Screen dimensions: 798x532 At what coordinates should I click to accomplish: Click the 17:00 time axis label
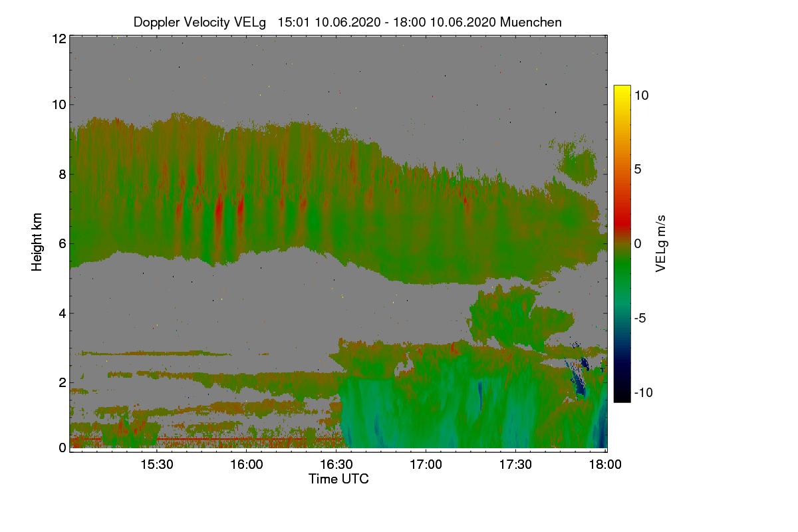coord(426,465)
